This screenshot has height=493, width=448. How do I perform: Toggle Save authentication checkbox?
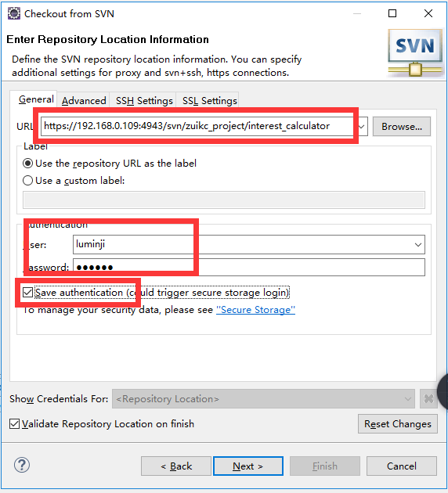[x=27, y=293]
